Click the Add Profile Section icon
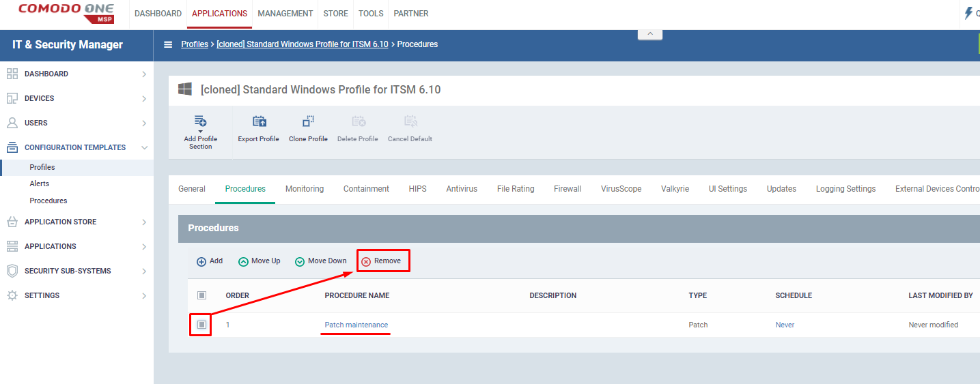Viewport: 980px width, 384px height. tap(200, 122)
